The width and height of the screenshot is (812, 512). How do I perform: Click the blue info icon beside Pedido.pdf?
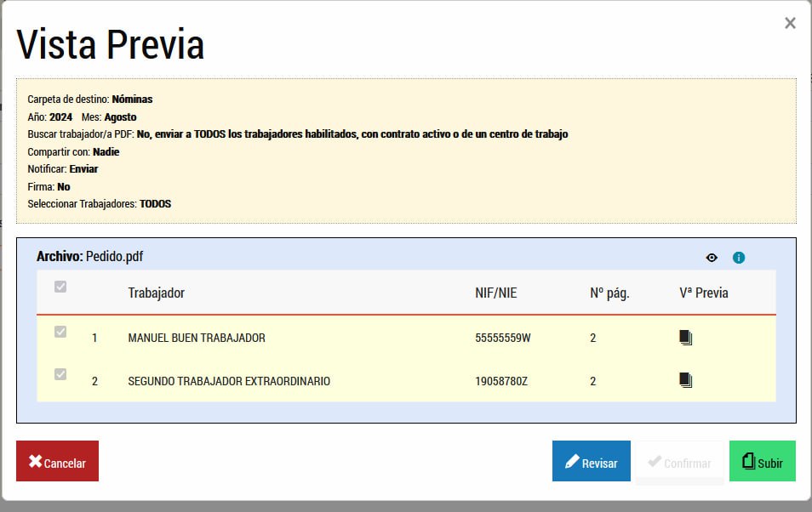(x=739, y=258)
